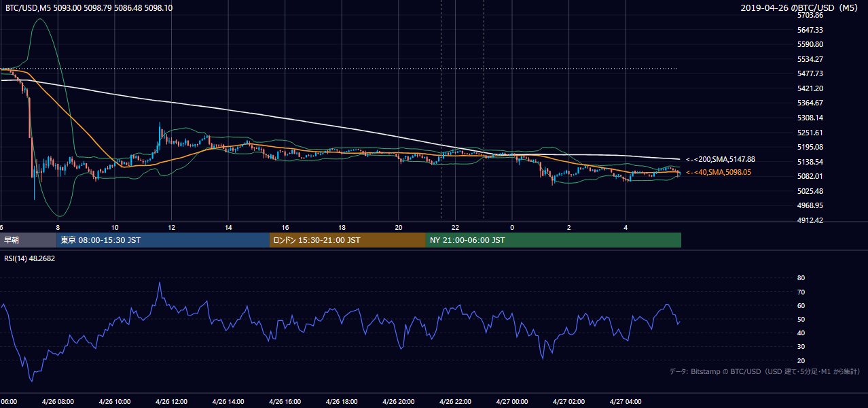Click the RSI scale value 70
868x408 pixels.
[801, 292]
